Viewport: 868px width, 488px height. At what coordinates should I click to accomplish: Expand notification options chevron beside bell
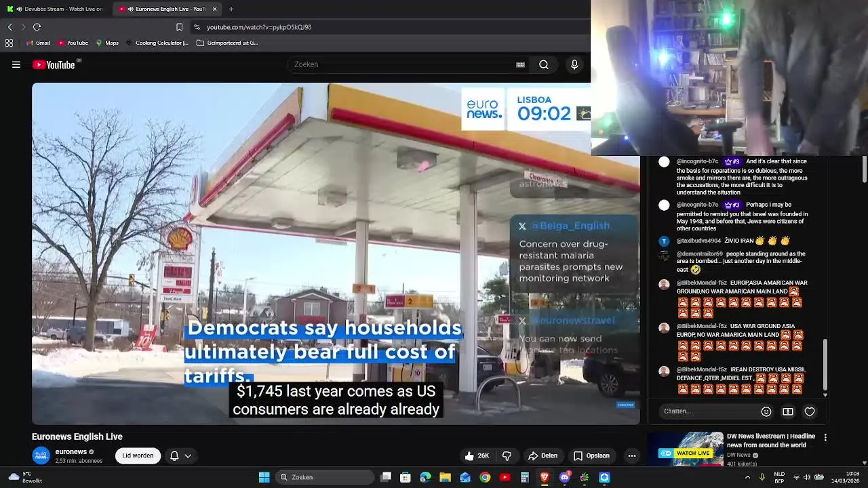point(188,455)
